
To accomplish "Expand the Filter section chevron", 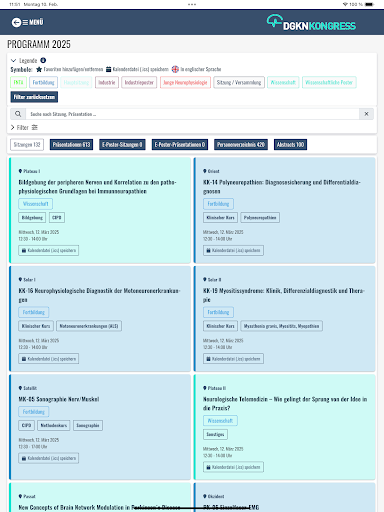I will pos(13,128).
